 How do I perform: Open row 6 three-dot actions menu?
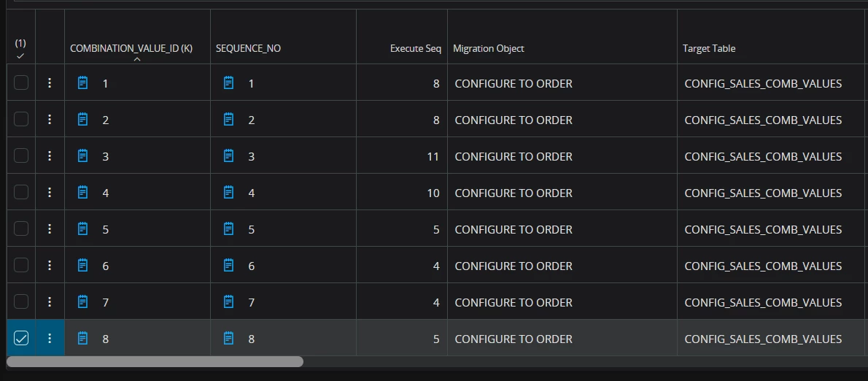pyautogui.click(x=50, y=266)
